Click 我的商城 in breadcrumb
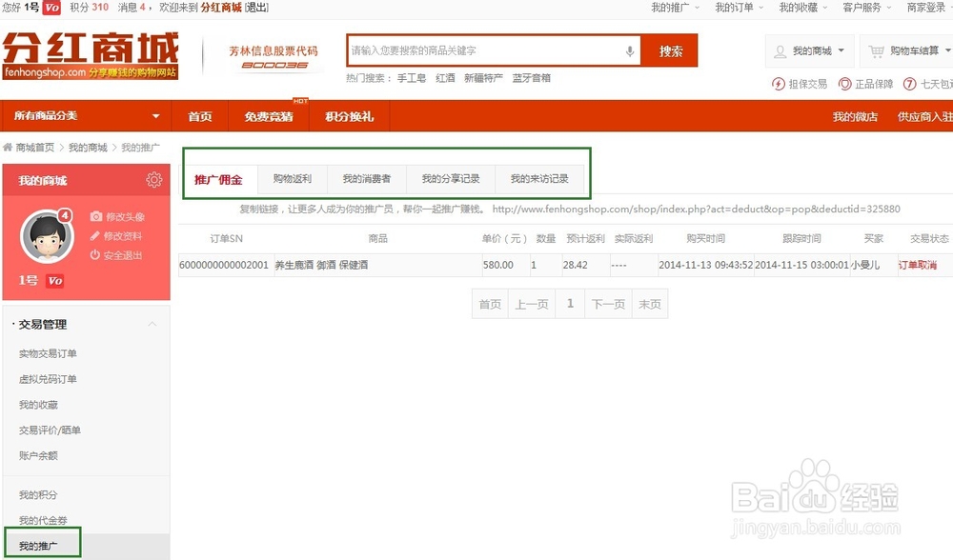 (88, 147)
